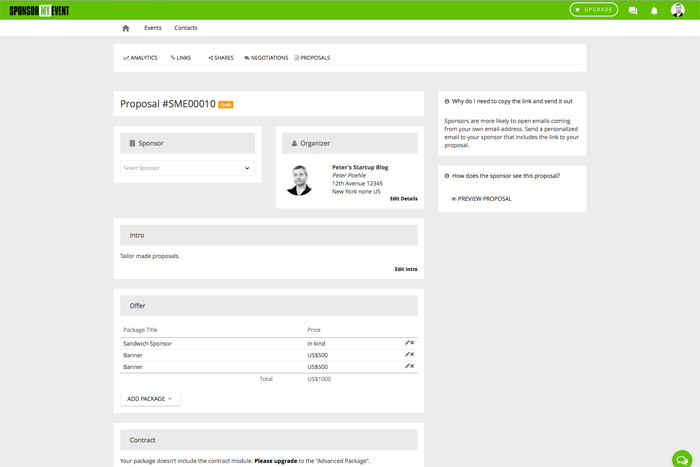Open the chat messages icon in header
This screenshot has height=467, width=700.
click(633, 10)
